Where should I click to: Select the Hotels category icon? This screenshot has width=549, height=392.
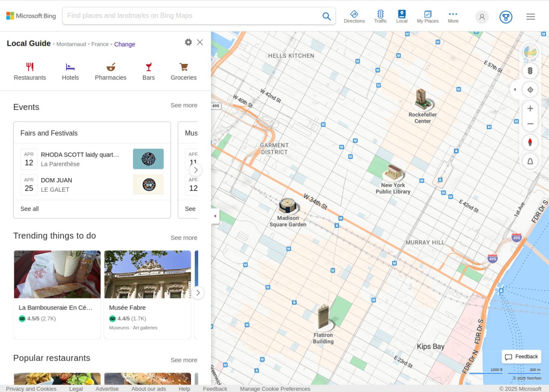pyautogui.click(x=70, y=71)
